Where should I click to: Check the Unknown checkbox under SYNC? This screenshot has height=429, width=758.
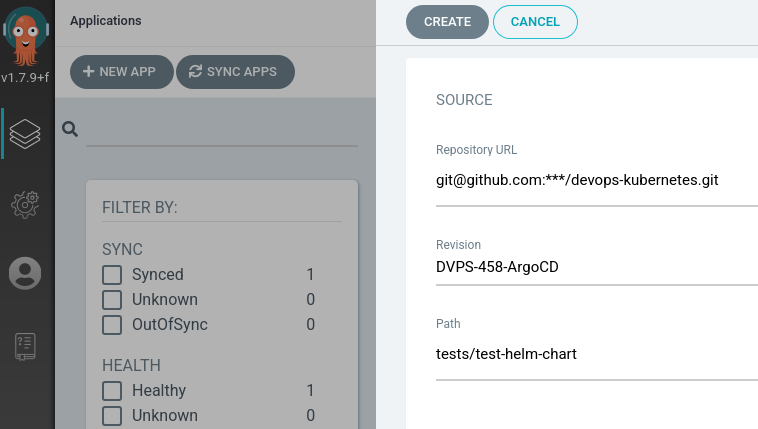(112, 300)
